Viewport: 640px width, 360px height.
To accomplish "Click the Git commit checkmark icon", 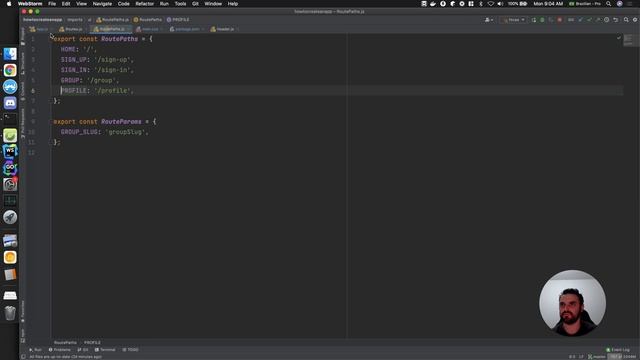I will 589,20.
